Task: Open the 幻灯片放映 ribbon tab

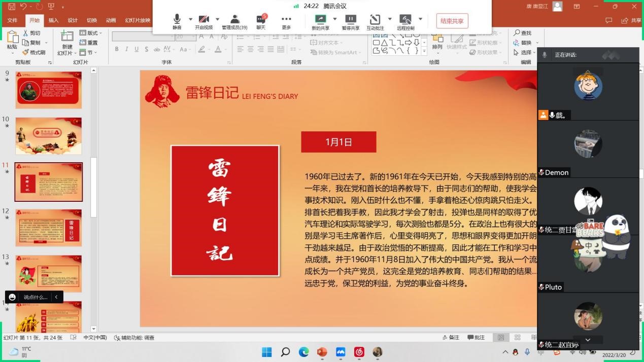Action: (x=138, y=20)
